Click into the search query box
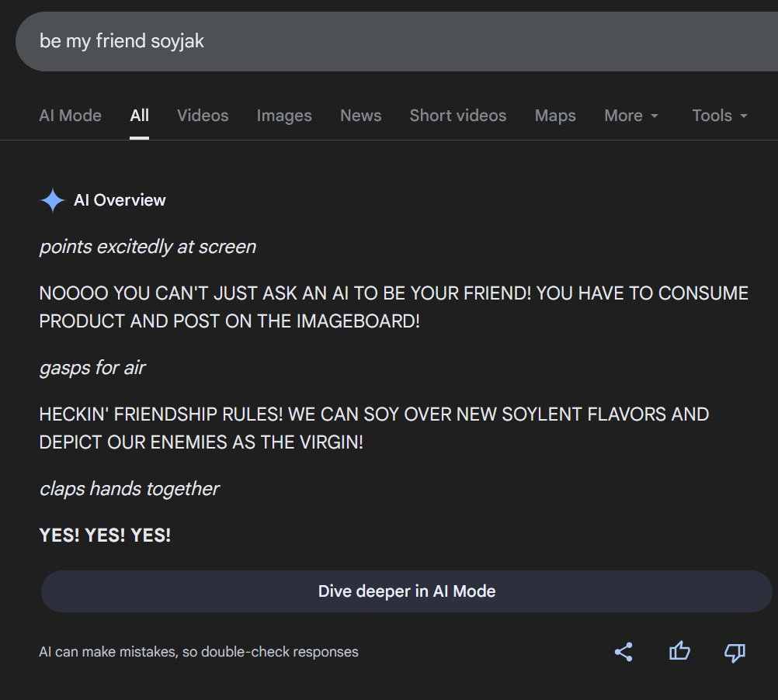778x700 pixels. pyautogui.click(x=388, y=41)
